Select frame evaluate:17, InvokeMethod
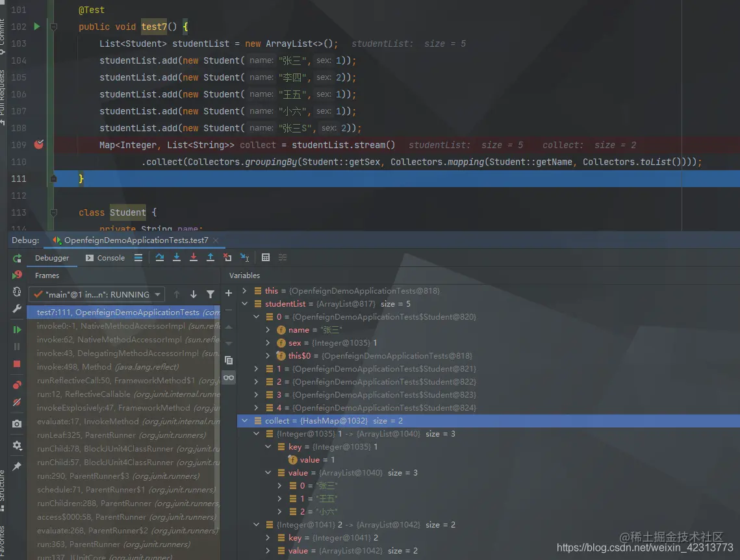Screen dimensions: 740x560 coord(123,421)
